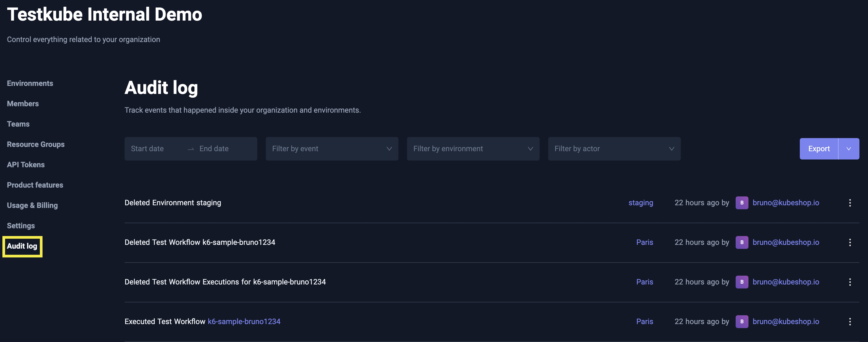
Task: Click the End date field
Action: [214, 149]
